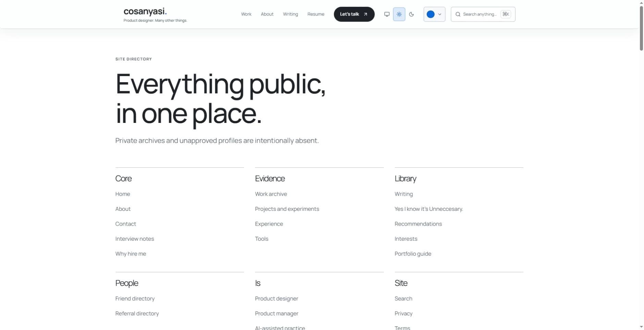644x330 pixels.
Task: Open Product designer link
Action: (277, 299)
